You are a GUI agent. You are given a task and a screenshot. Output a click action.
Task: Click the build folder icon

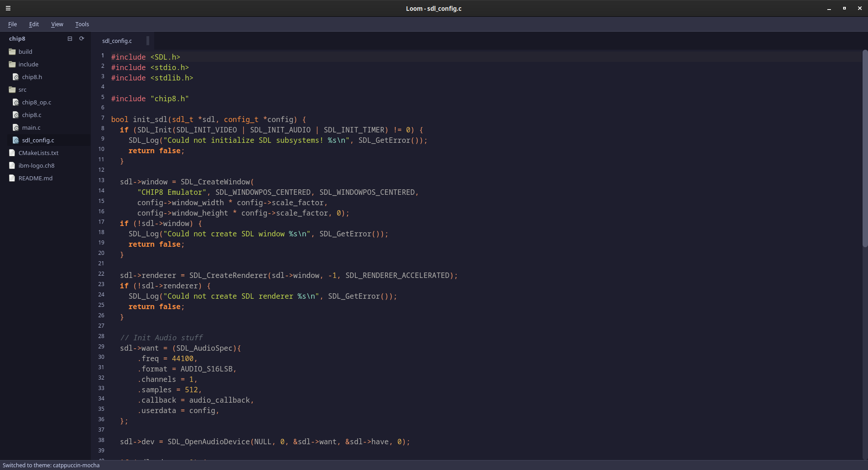[x=12, y=52]
